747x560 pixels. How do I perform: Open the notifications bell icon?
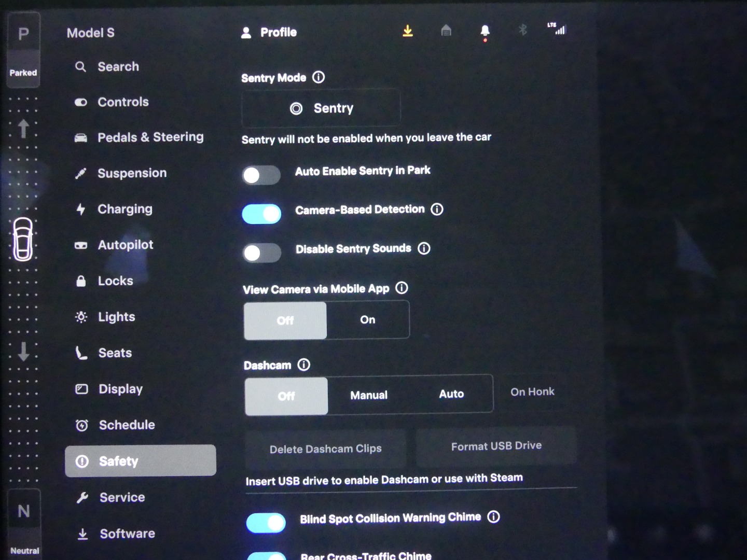485,32
